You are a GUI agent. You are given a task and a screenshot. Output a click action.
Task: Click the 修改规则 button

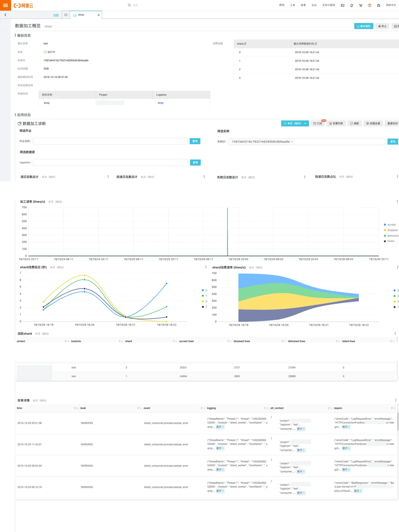click(x=364, y=26)
